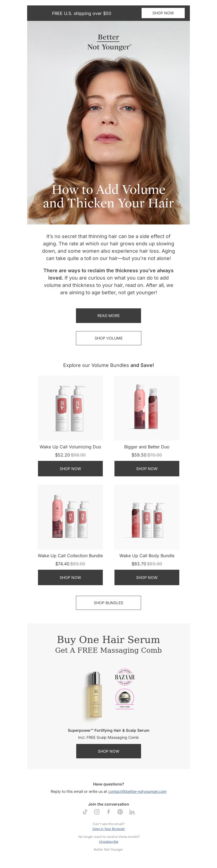The image size is (217, 868).
Task: Shop the Wake Up Call Volumizing Duo
Action: pyautogui.click(x=71, y=469)
